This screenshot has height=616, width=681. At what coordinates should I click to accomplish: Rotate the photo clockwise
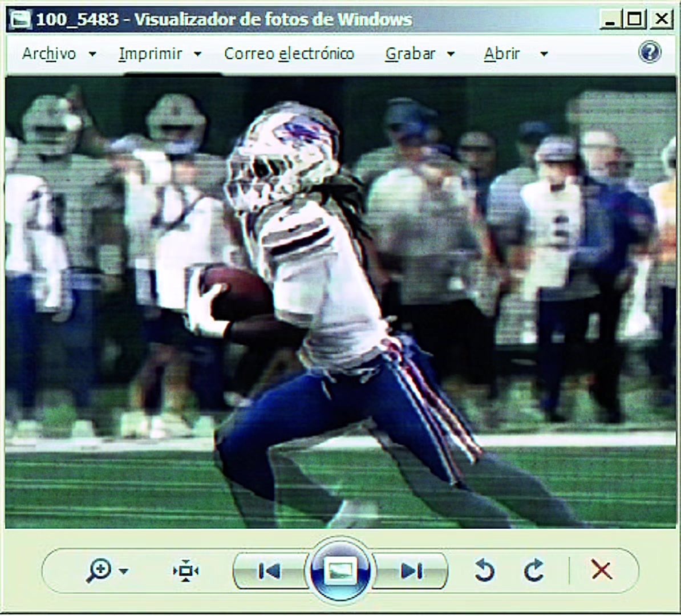click(534, 570)
